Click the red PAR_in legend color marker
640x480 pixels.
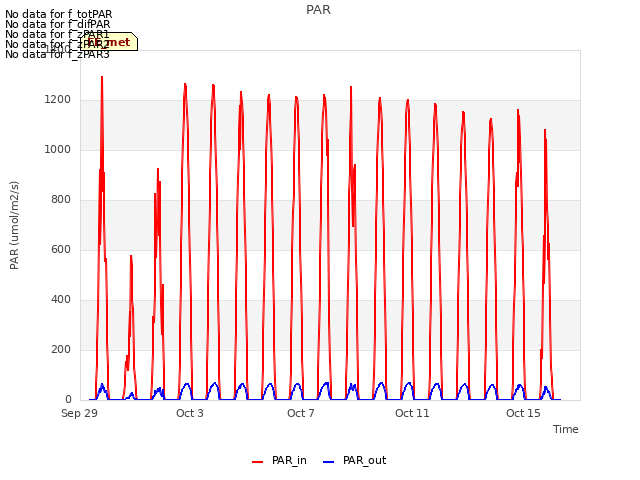[258, 462]
